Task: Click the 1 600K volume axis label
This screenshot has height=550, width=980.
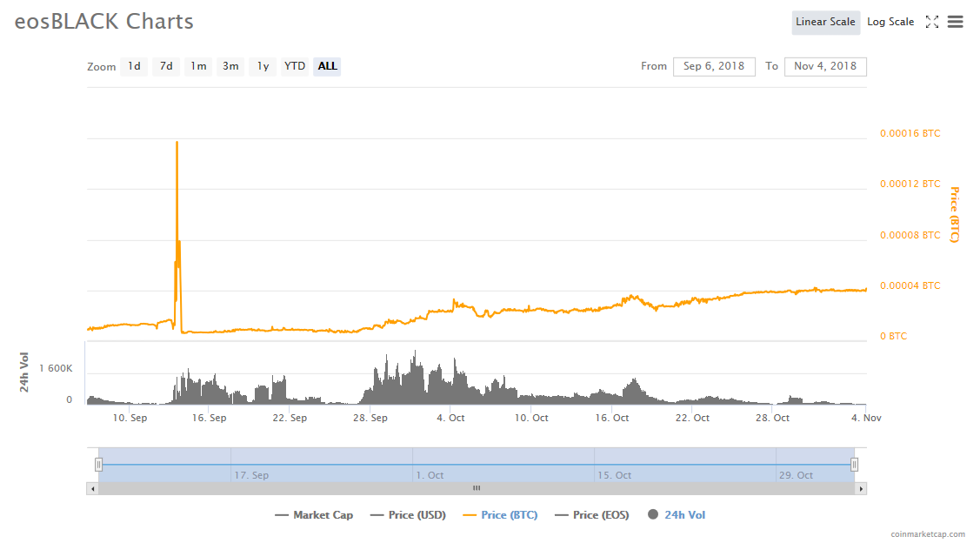Action: click(56, 368)
